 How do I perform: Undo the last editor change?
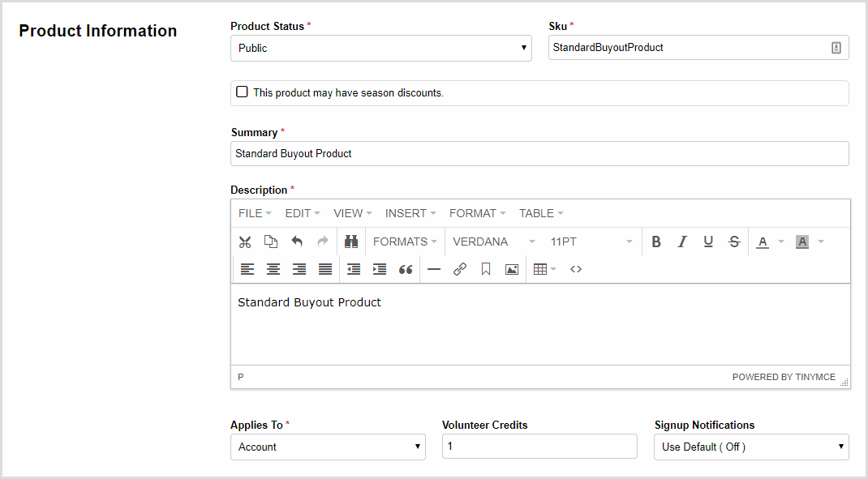297,242
